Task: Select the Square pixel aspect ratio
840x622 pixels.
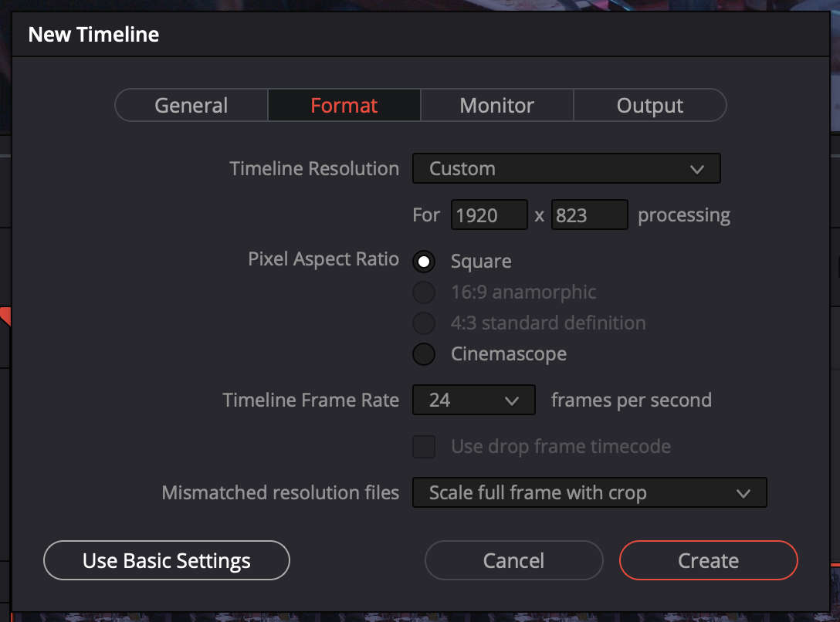Action: (424, 262)
